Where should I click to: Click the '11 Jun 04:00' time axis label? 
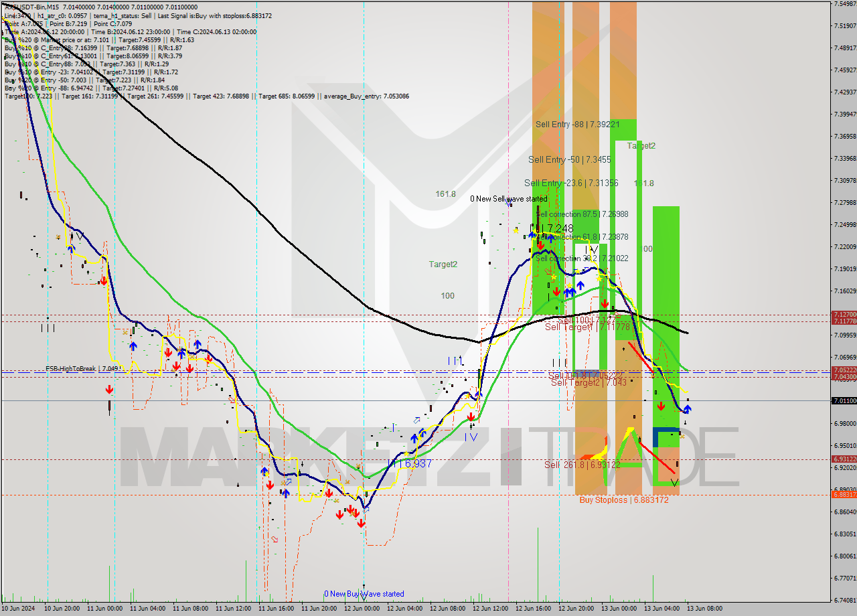click(149, 609)
